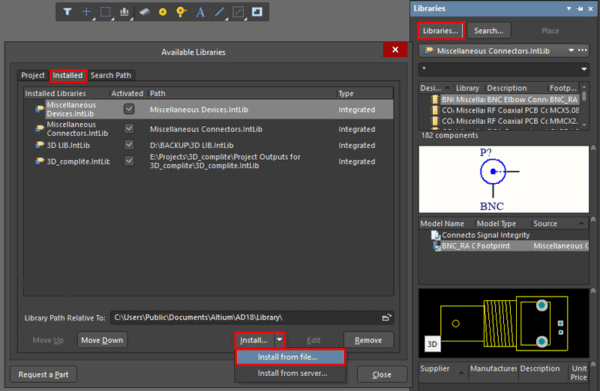Click the Libraries... button in panel
The image size is (600, 391).
point(440,31)
